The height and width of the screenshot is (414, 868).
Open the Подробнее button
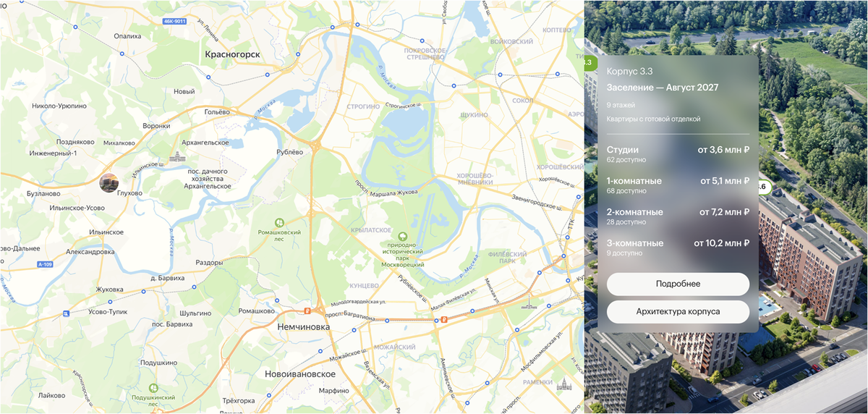point(678,284)
